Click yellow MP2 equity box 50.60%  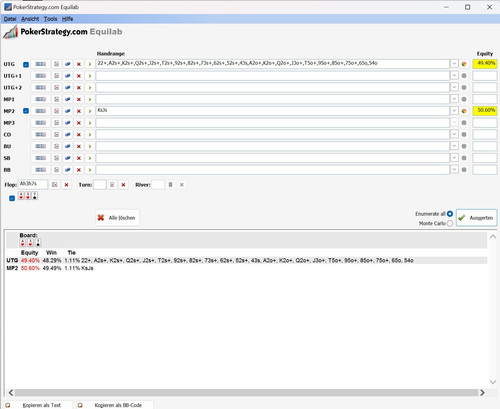[x=485, y=111]
